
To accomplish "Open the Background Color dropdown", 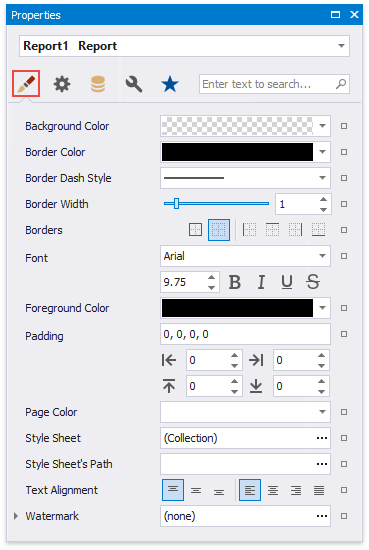I will pos(322,126).
